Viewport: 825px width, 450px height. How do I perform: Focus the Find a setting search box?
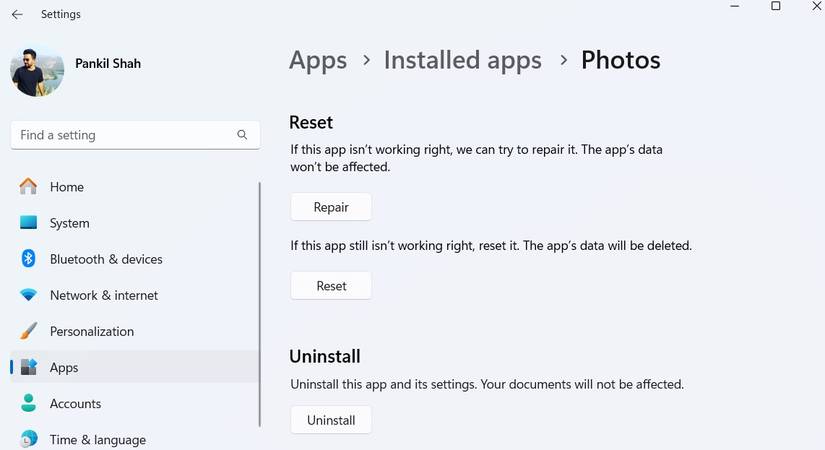tap(135, 135)
